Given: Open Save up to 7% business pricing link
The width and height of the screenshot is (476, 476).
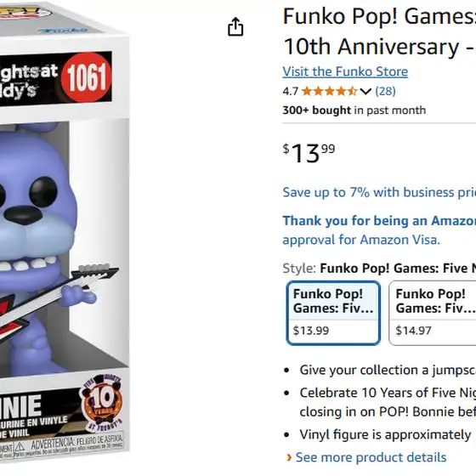Looking at the screenshot, I should (x=379, y=192).
